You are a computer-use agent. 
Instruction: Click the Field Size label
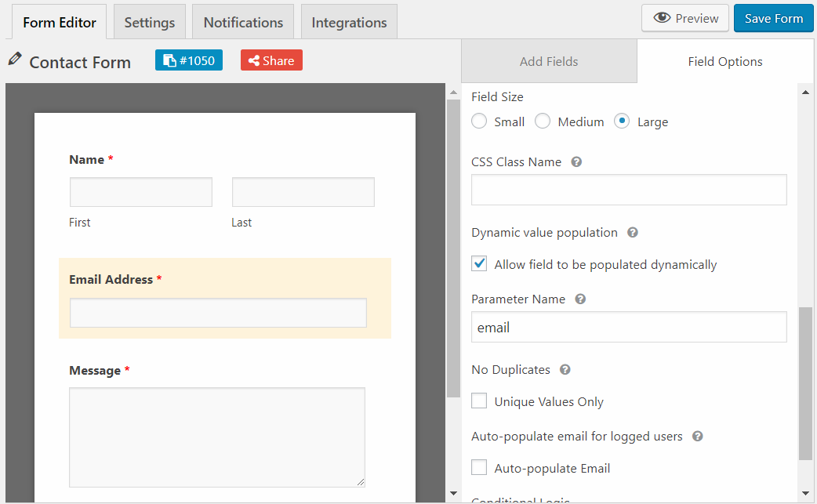497,97
